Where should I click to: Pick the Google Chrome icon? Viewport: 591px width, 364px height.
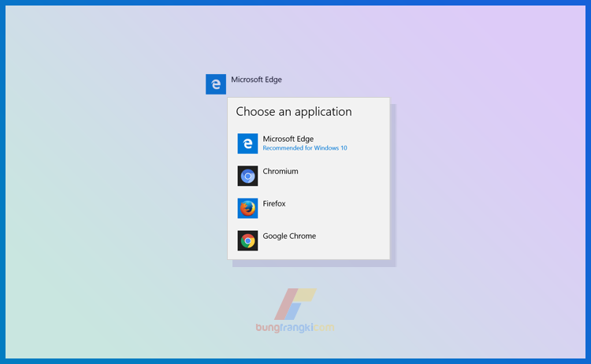pyautogui.click(x=247, y=241)
